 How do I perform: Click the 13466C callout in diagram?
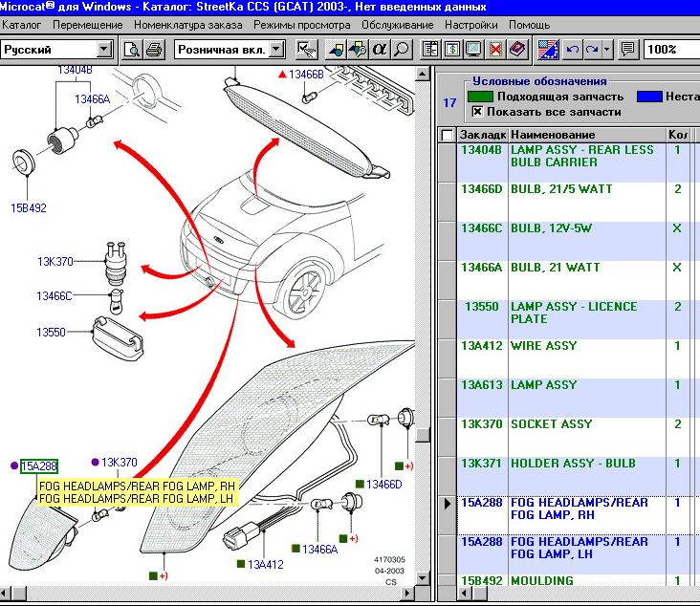click(54, 296)
